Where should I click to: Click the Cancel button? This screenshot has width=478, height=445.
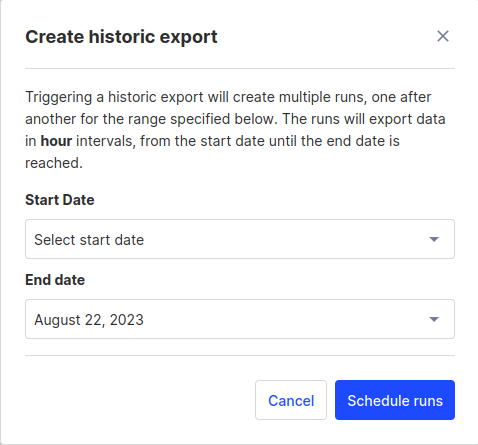291,400
